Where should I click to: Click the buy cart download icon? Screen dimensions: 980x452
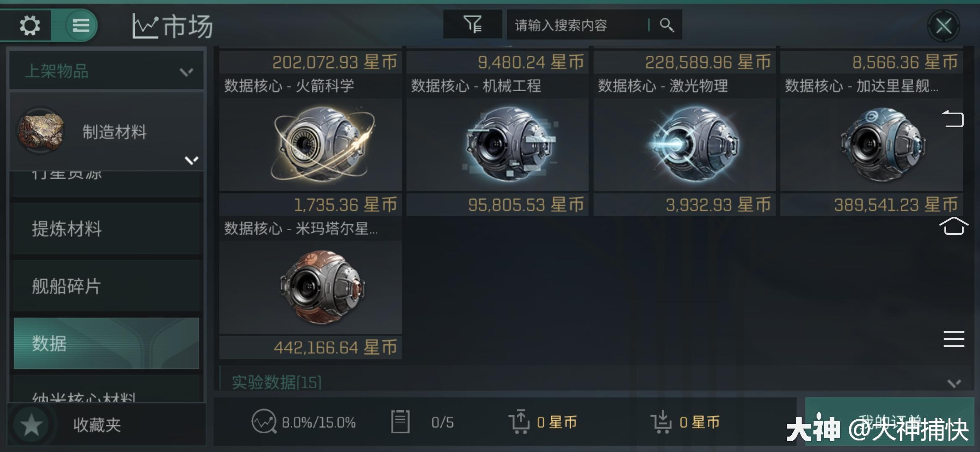point(662,422)
